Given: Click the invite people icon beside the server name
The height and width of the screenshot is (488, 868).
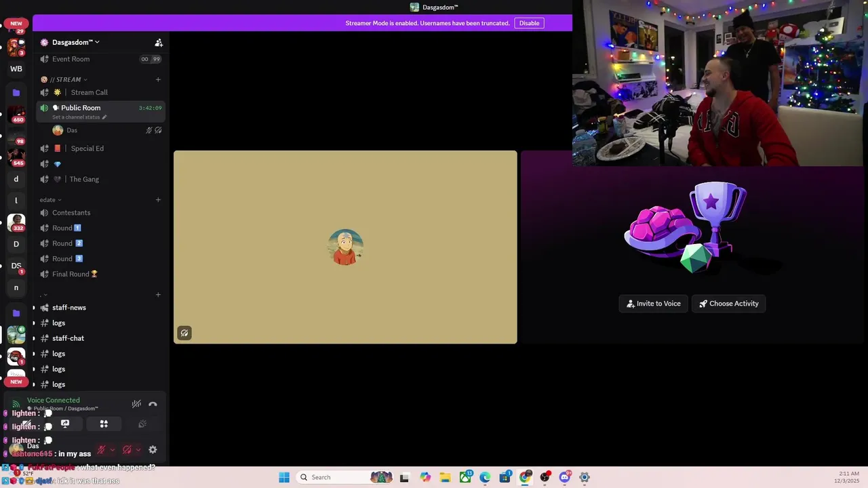Looking at the screenshot, I should [159, 43].
